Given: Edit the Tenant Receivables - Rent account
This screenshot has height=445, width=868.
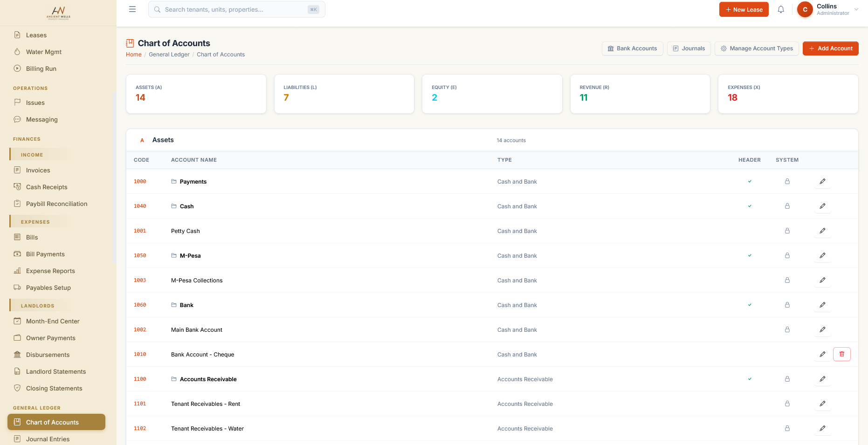Looking at the screenshot, I should [x=823, y=404].
